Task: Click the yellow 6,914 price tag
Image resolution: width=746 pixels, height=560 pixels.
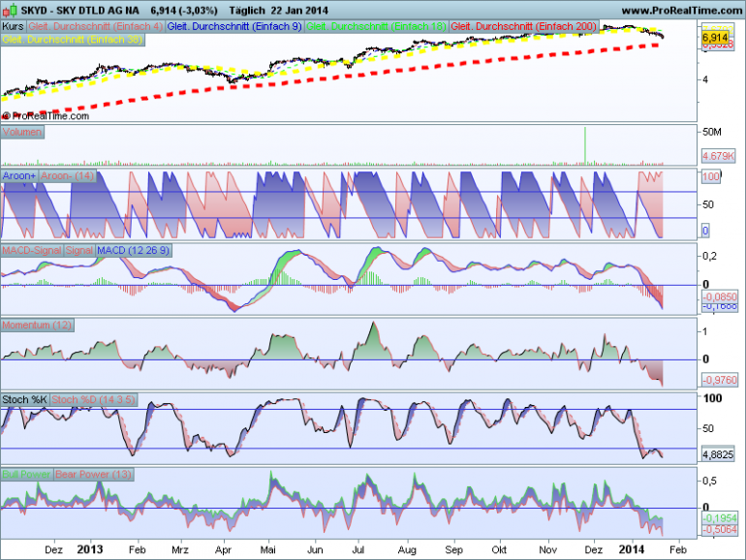Action: pos(715,38)
